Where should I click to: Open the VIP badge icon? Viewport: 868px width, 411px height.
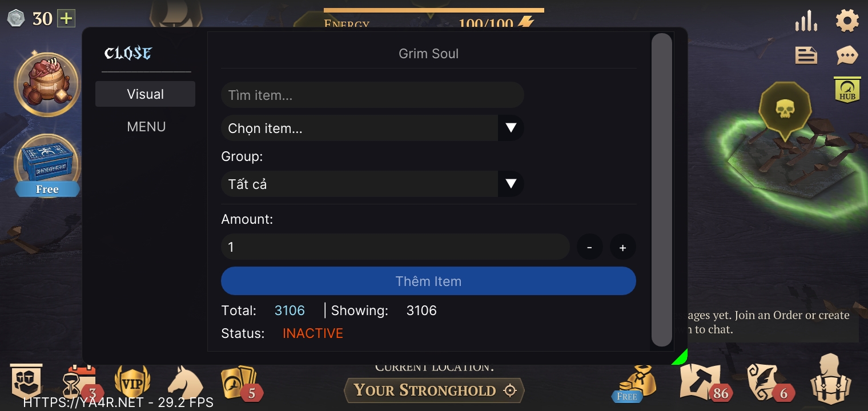(x=132, y=382)
